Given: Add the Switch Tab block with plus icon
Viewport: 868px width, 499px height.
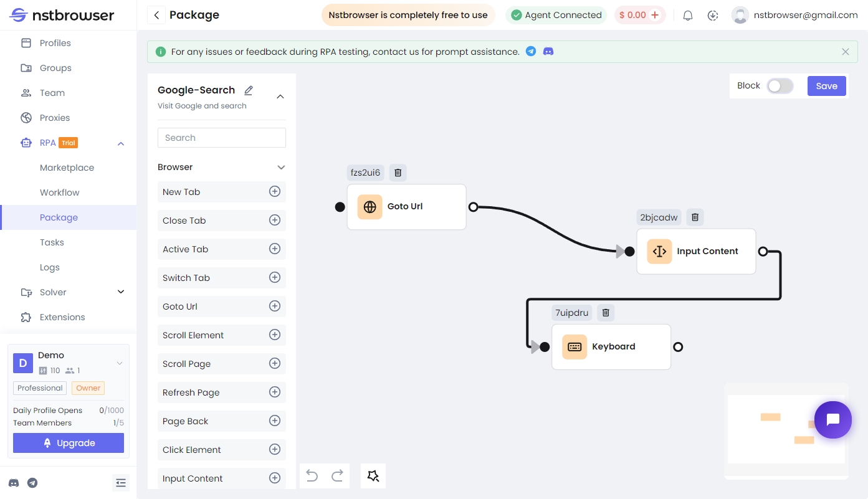Looking at the screenshot, I should tap(275, 277).
